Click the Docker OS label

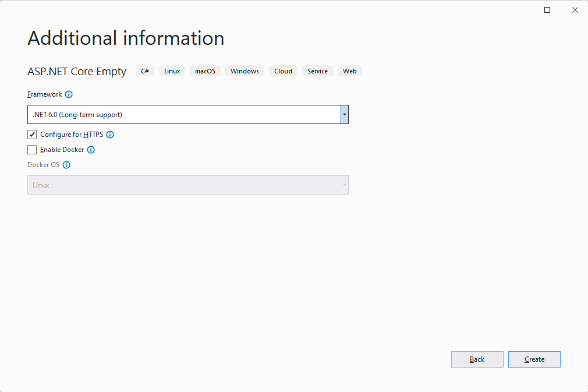pos(43,165)
